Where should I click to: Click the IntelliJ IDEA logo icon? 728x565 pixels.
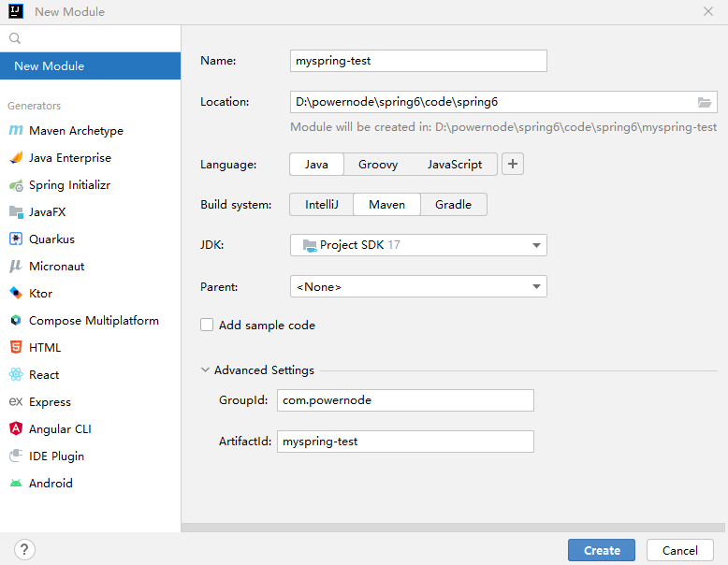[x=16, y=11]
